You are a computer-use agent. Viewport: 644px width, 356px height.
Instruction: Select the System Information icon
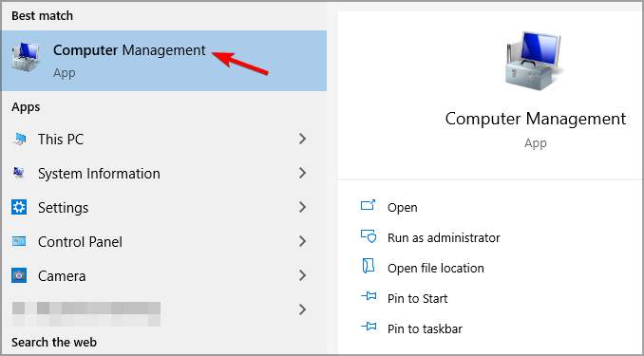[19, 174]
